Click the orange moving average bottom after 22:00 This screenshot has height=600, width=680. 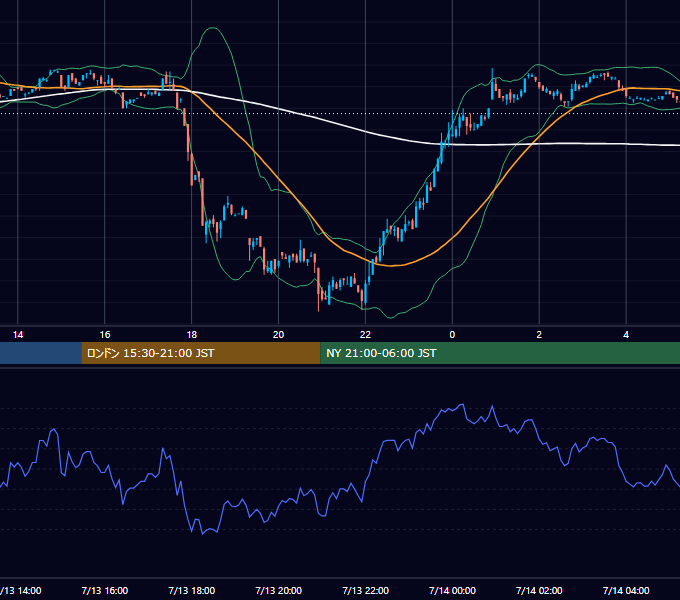pos(390,265)
